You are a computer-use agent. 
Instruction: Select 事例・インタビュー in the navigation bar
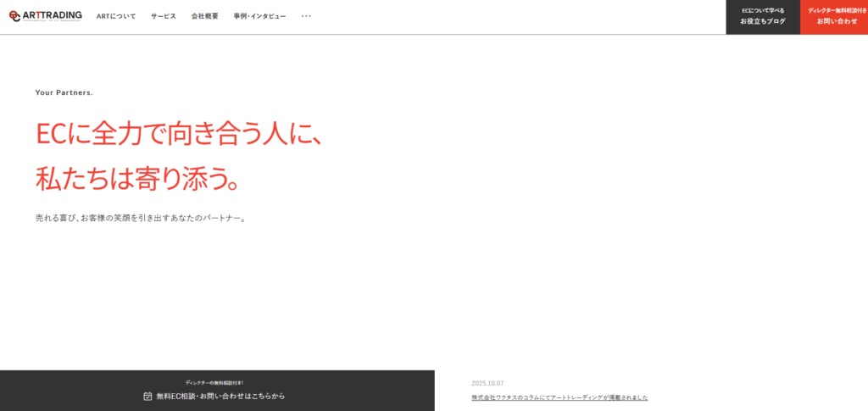(259, 16)
